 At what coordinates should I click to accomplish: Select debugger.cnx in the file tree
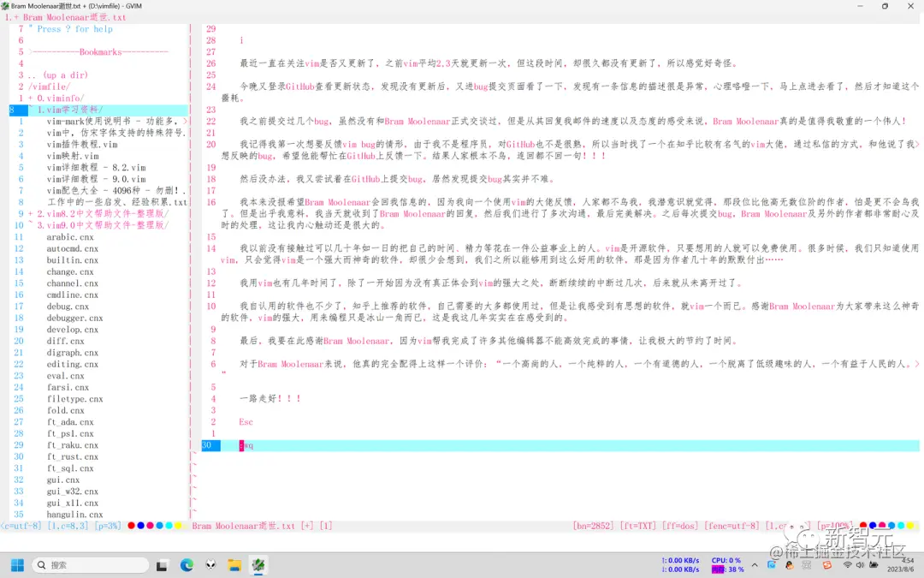[74, 318]
